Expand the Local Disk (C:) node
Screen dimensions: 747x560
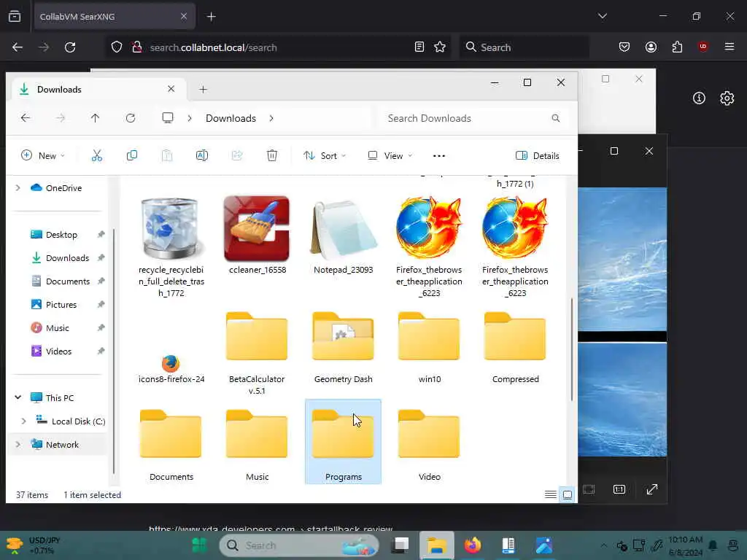[24, 421]
